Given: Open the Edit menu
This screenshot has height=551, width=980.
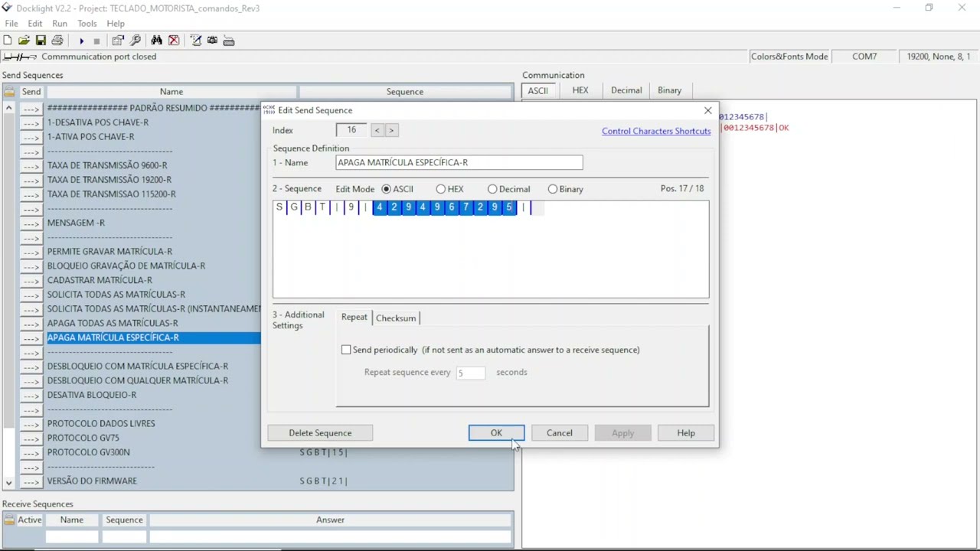Looking at the screenshot, I should pos(35,24).
